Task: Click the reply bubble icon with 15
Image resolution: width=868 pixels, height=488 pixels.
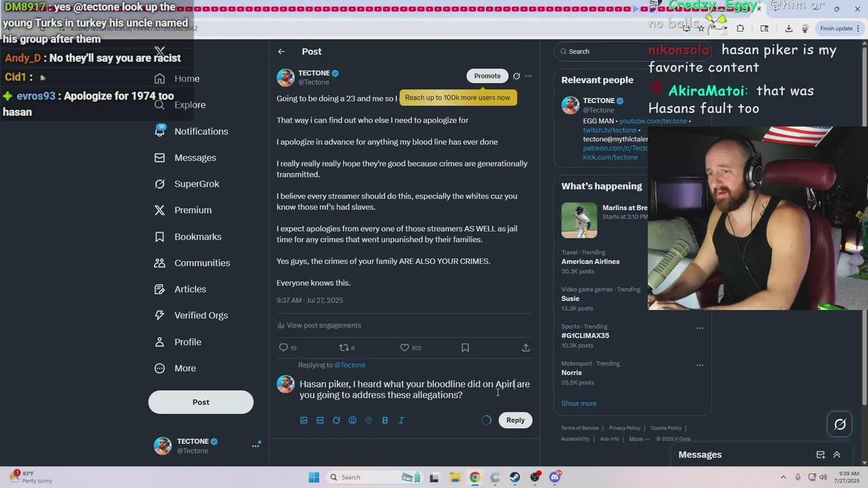Action: [x=283, y=348]
